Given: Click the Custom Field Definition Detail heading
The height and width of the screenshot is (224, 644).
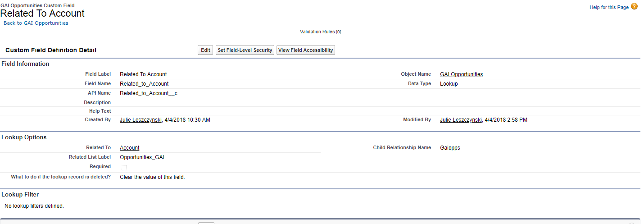Looking at the screenshot, I should pyautogui.click(x=51, y=50).
